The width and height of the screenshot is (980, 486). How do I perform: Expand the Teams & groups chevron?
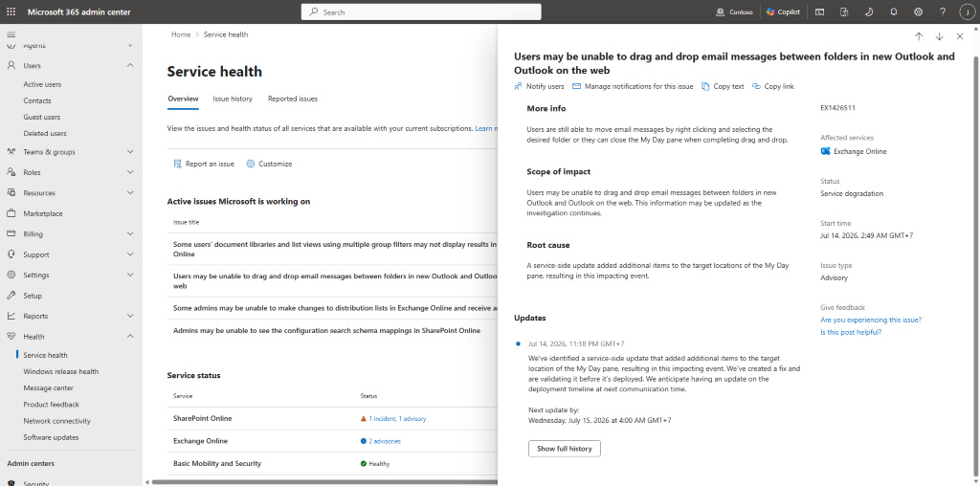pyautogui.click(x=130, y=152)
